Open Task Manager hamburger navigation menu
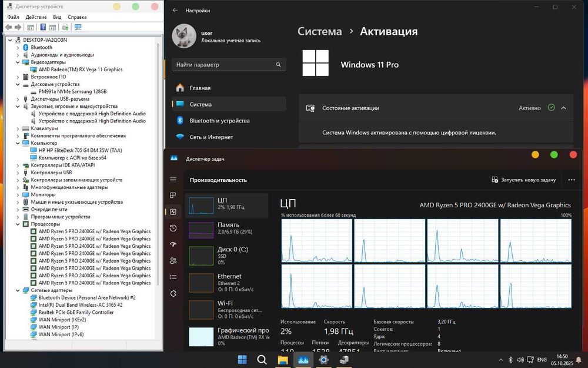Image resolution: width=588 pixels, height=368 pixels. [x=173, y=179]
